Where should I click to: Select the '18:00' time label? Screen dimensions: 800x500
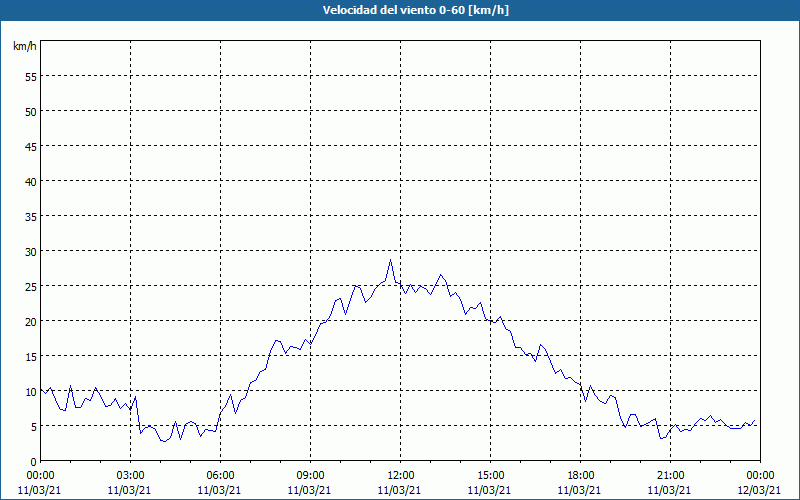[581, 476]
